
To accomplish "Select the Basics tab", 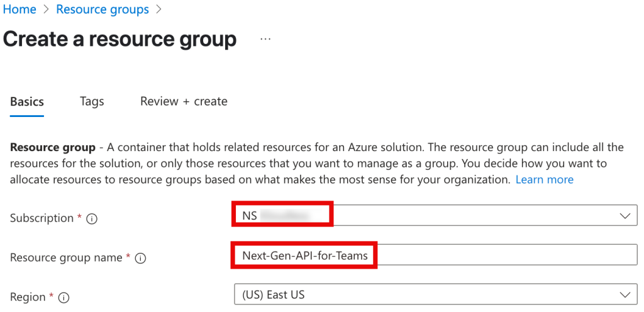I will click(x=26, y=102).
